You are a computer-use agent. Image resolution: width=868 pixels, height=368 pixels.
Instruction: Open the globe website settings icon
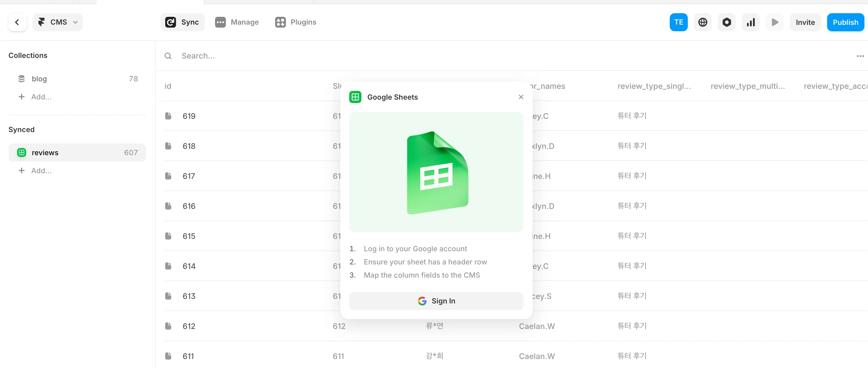(703, 22)
